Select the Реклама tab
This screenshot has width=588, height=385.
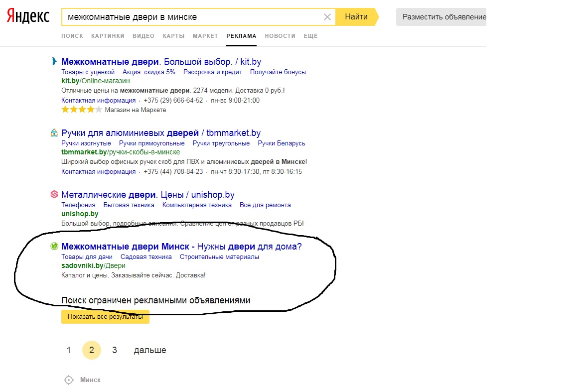241,36
